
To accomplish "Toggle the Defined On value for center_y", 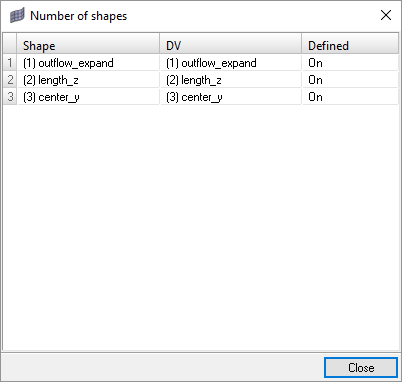I will tap(350, 97).
